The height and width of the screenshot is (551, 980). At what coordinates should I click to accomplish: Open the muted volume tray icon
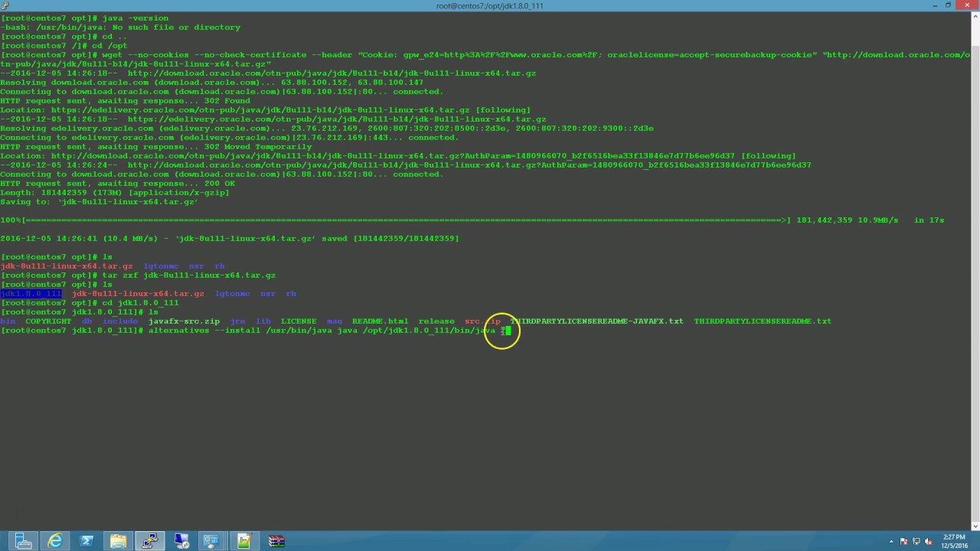pos(929,542)
